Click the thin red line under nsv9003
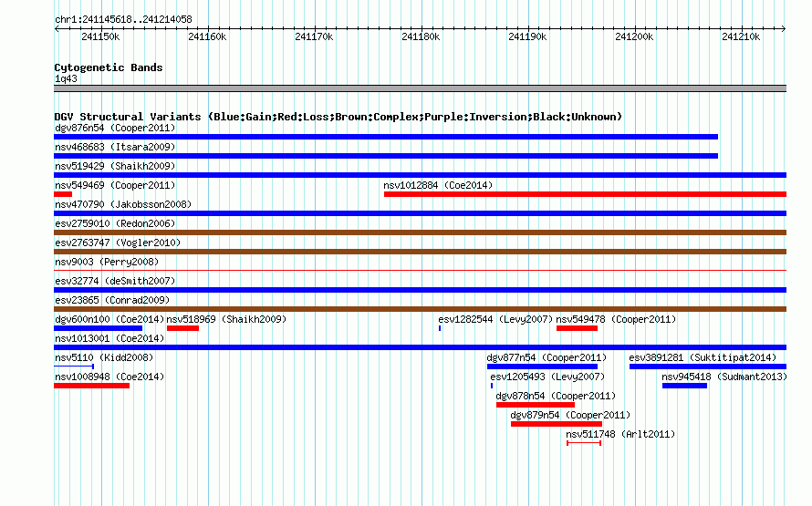This screenshot has height=506, width=812. [x=420, y=270]
